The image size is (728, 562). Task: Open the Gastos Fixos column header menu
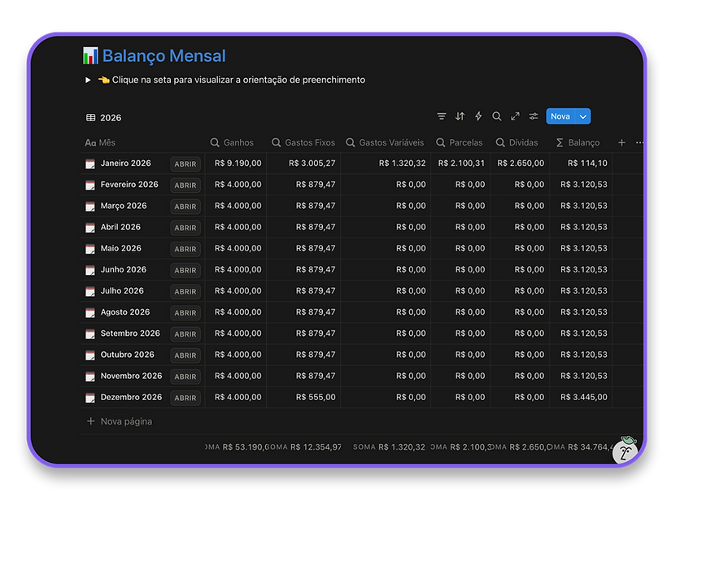[303, 142]
